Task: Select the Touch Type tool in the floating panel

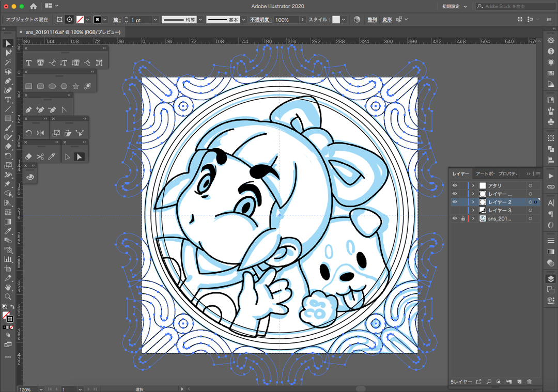Action: [99, 63]
